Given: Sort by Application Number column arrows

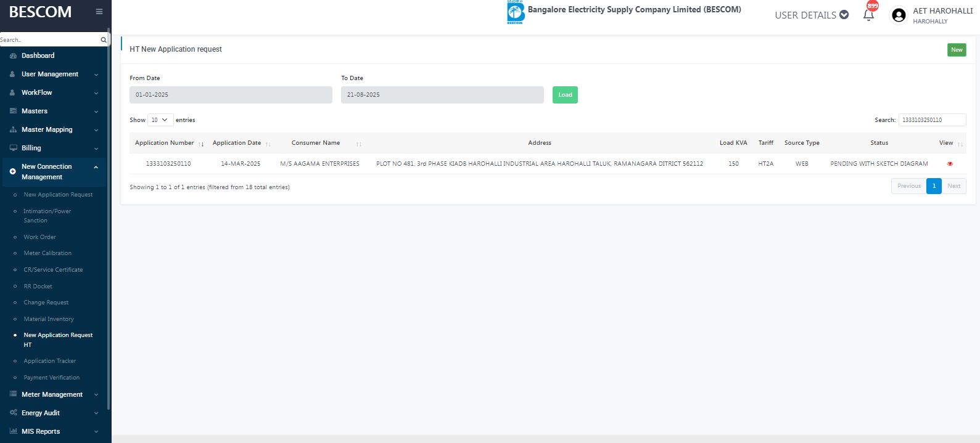Looking at the screenshot, I should tap(201, 144).
